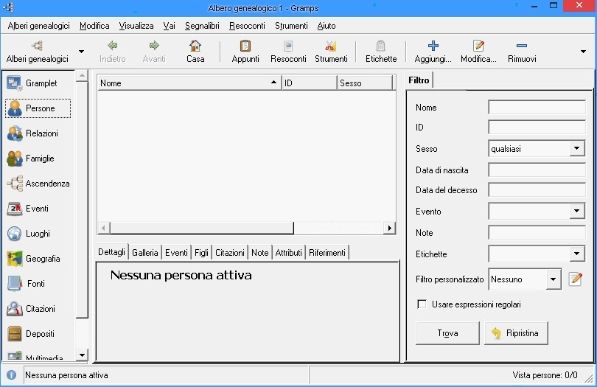
Task: Expand the toolbar overflow arrow
Action: 583,51
